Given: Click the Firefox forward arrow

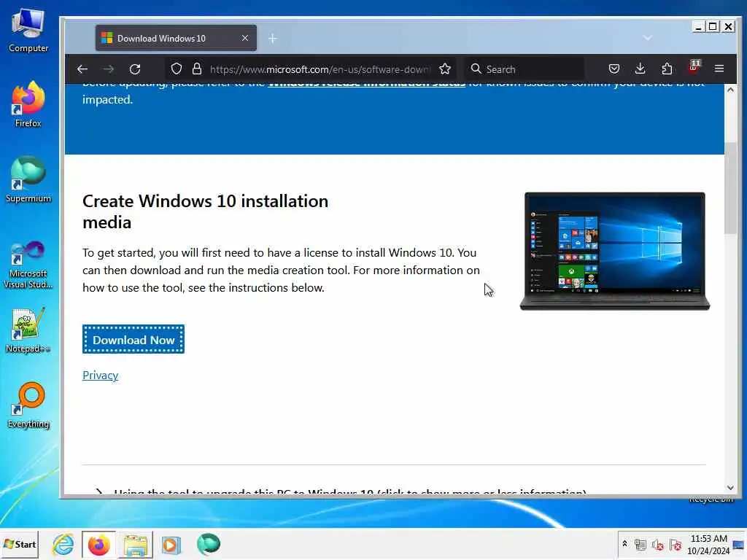Looking at the screenshot, I should (x=109, y=69).
